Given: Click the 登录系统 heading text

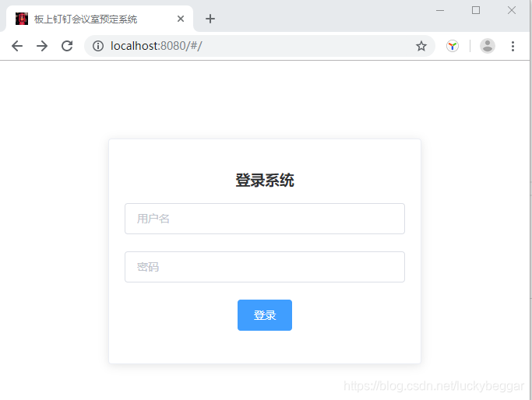Looking at the screenshot, I should pyautogui.click(x=265, y=180).
